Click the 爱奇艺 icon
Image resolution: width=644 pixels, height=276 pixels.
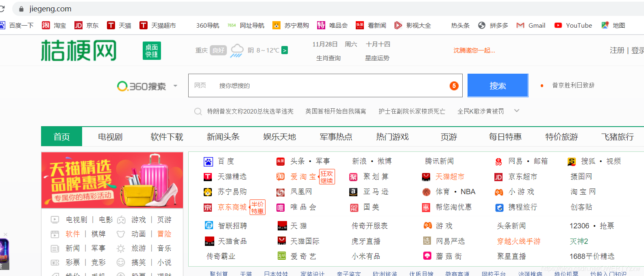(x=281, y=256)
